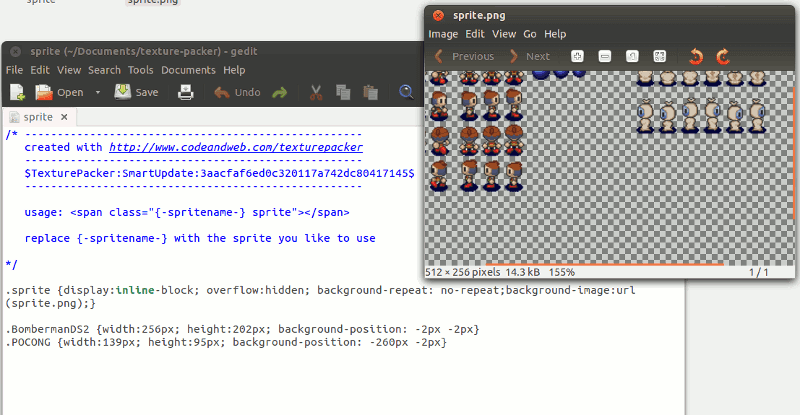
Task: Rotate image clockwise in viewer
Action: click(723, 56)
